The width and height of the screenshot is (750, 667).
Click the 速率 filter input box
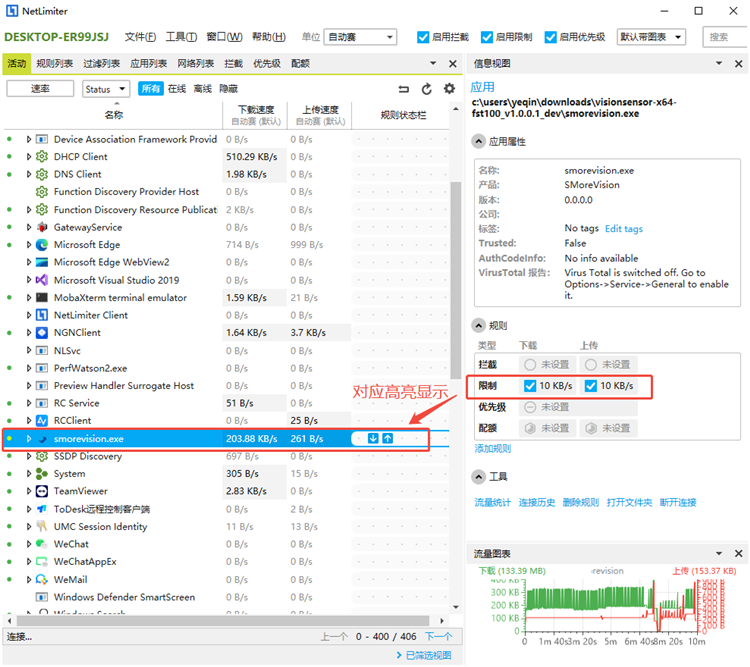point(41,89)
